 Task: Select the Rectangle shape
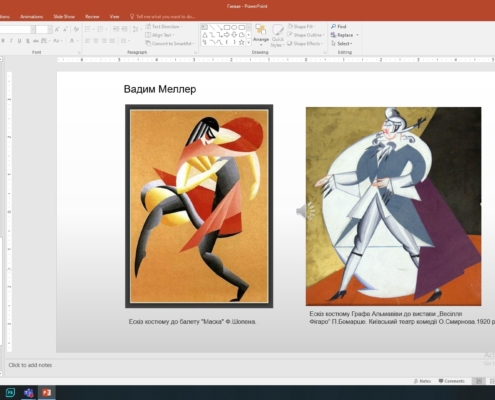pos(227,27)
